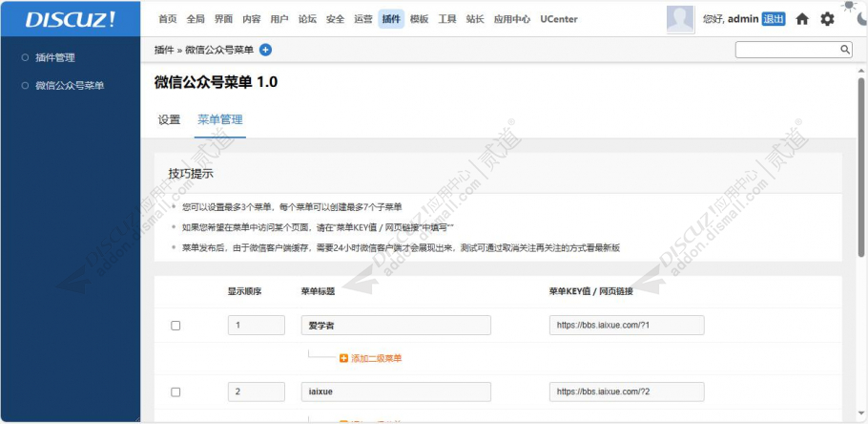The height and width of the screenshot is (424, 868).
Task: Click the vertical scrollbar thumb
Action: pyautogui.click(x=860, y=166)
